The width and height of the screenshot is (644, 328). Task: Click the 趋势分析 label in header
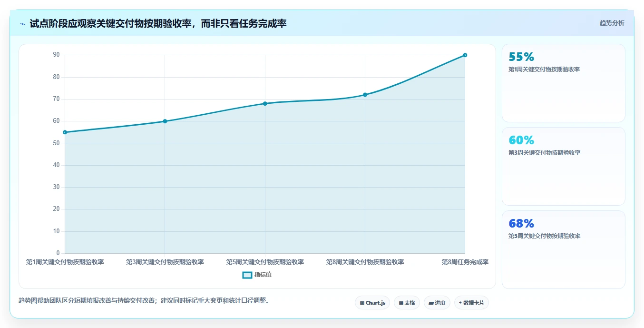tap(612, 23)
